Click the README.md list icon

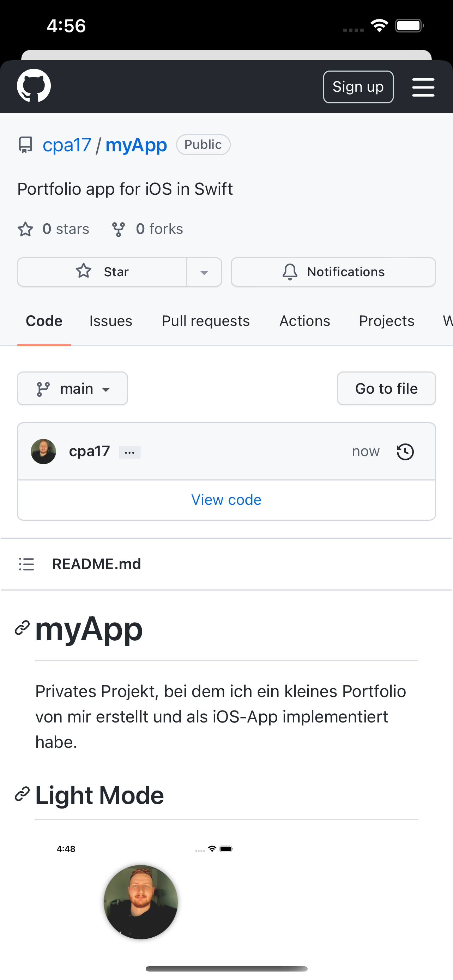[26, 564]
